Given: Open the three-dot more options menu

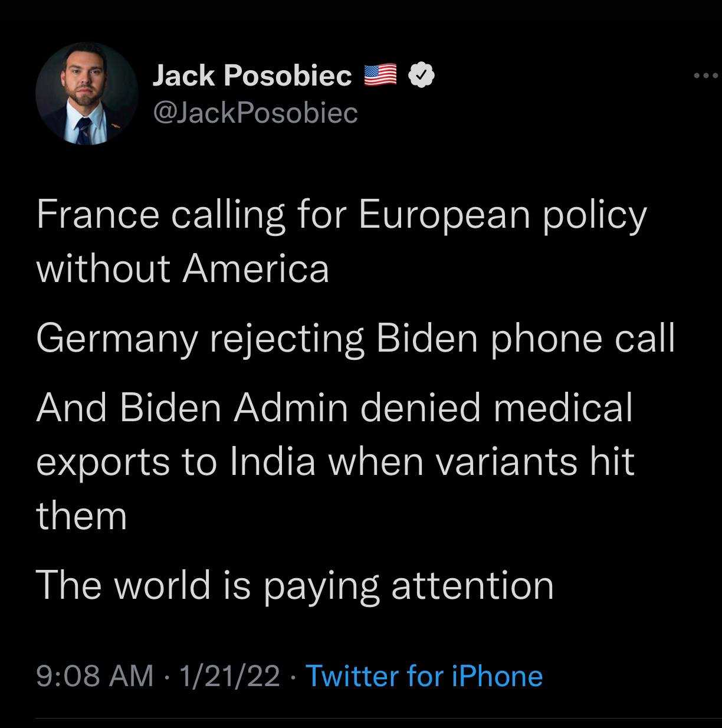Looking at the screenshot, I should pyautogui.click(x=707, y=76).
